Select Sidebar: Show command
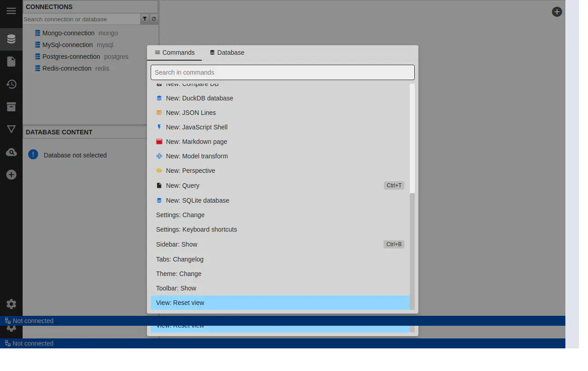 177,244
